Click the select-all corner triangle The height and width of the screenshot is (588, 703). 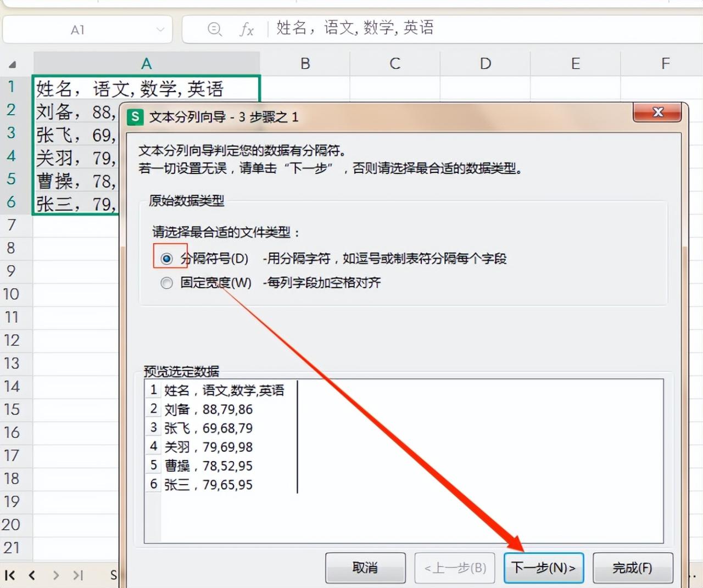click(12, 65)
